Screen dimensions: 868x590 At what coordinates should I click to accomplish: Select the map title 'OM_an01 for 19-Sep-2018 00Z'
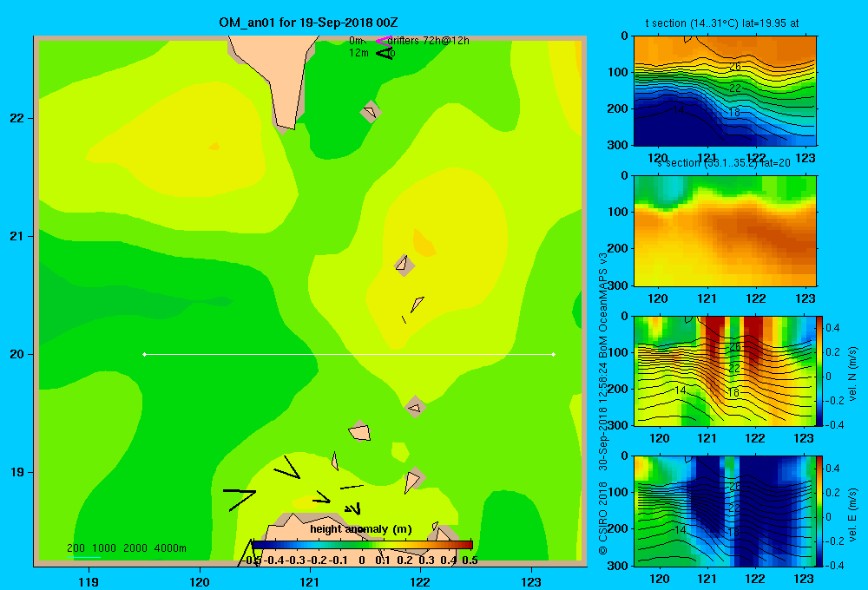pyautogui.click(x=308, y=23)
